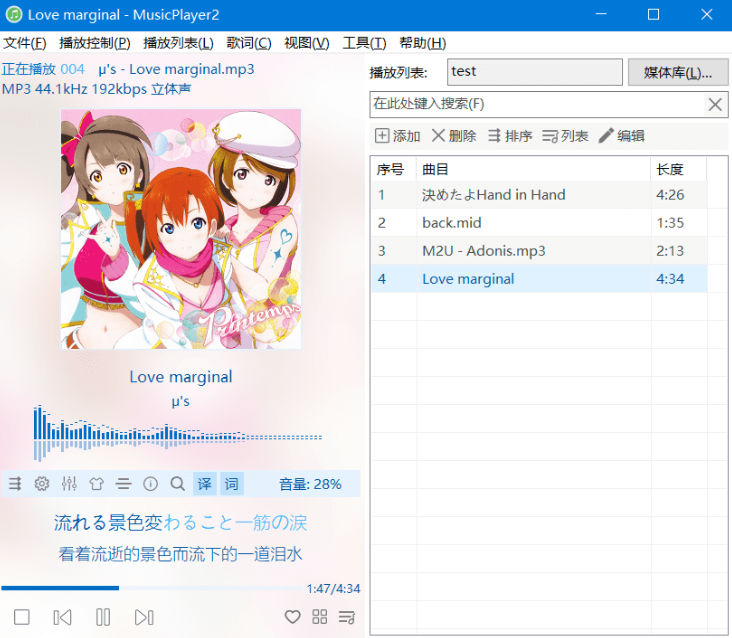Select track back.mid
732x638 pixels.
tap(539, 223)
